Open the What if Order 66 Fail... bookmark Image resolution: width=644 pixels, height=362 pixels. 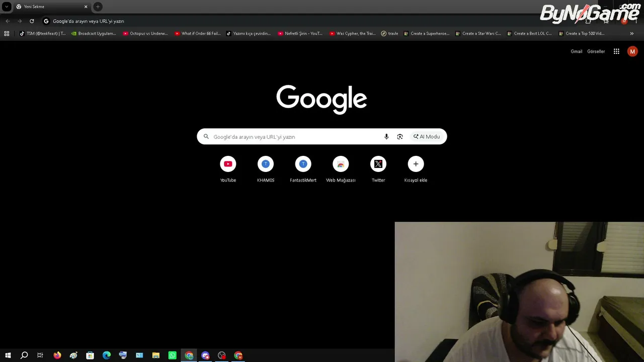(198, 34)
